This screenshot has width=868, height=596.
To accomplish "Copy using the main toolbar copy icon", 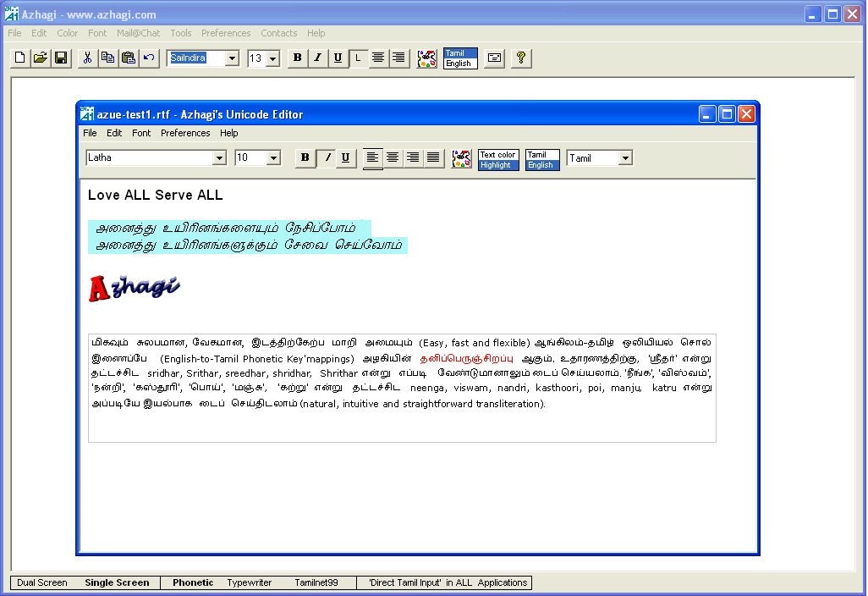I will (108, 58).
